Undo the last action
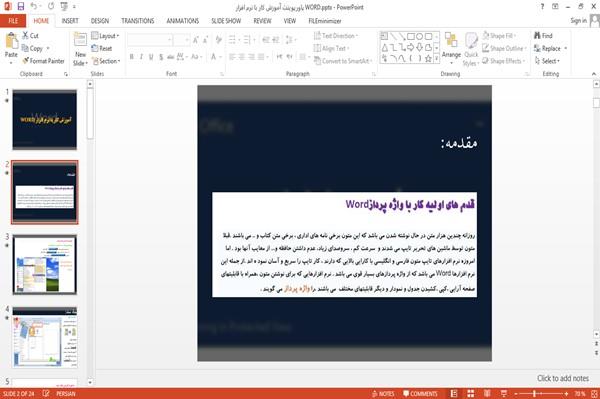Viewport: 600px width, 399px height. (34, 7)
